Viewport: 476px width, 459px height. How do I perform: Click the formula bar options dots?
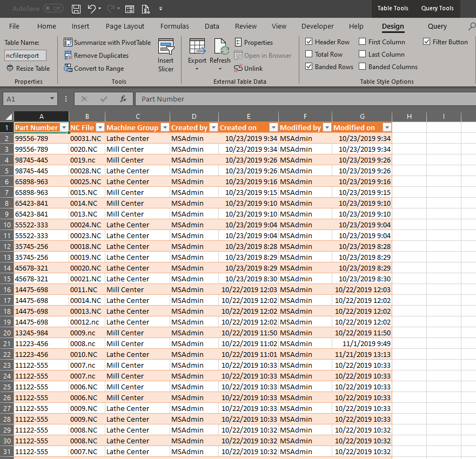pos(66,99)
